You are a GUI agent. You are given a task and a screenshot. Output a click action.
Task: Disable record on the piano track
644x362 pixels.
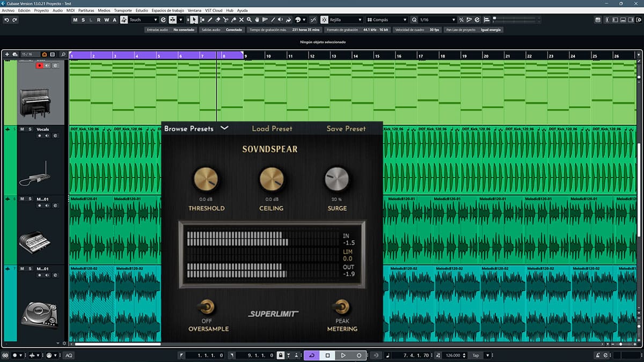click(x=39, y=65)
